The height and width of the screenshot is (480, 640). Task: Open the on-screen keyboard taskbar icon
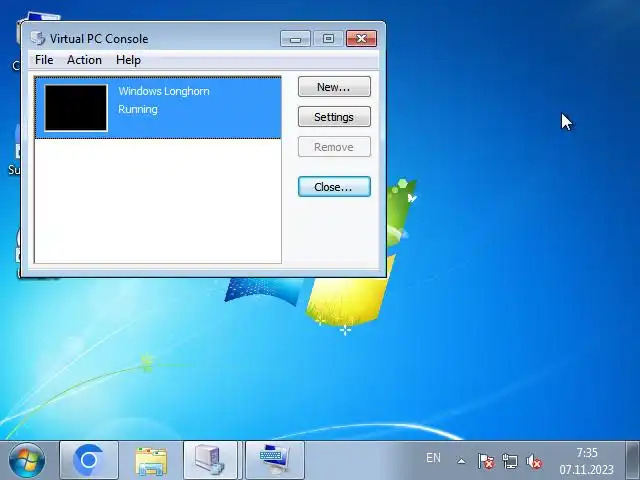pos(275,460)
